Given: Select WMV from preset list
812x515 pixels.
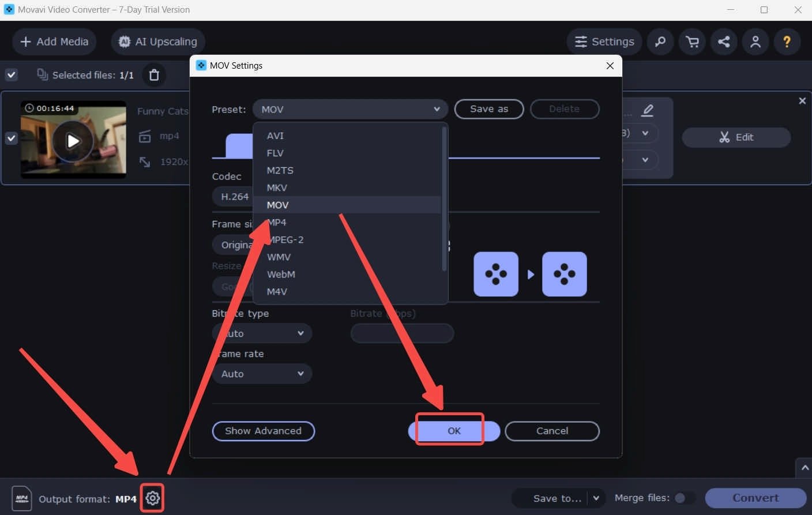Looking at the screenshot, I should [x=347, y=257].
